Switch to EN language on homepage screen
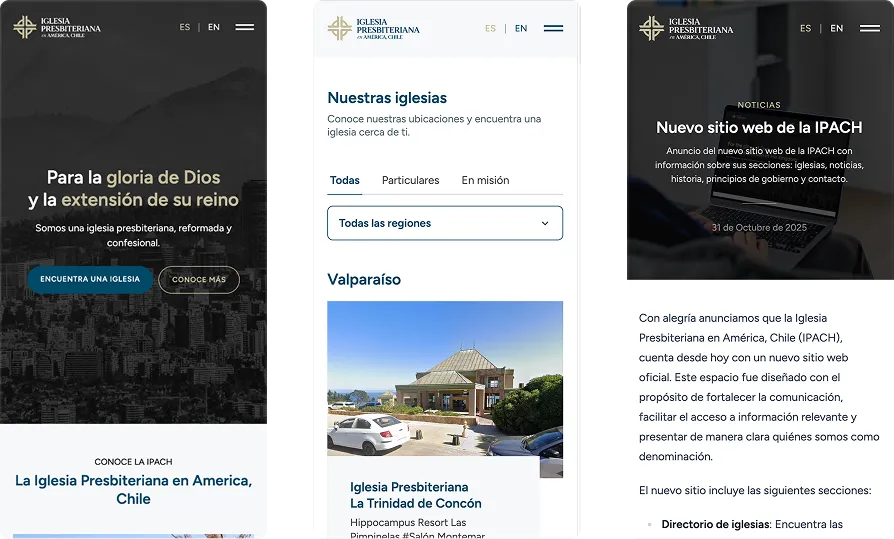Screen dimensions: 894x539 [214, 28]
